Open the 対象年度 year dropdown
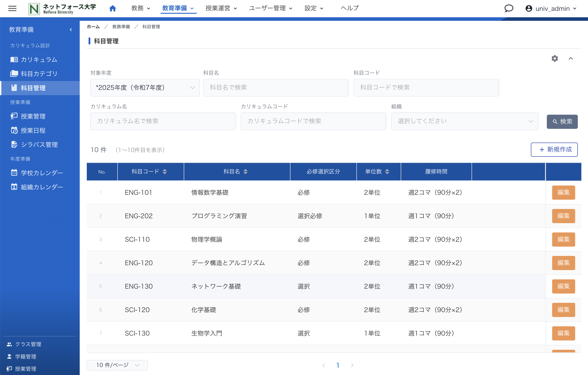This screenshot has height=375, width=588. pyautogui.click(x=145, y=87)
